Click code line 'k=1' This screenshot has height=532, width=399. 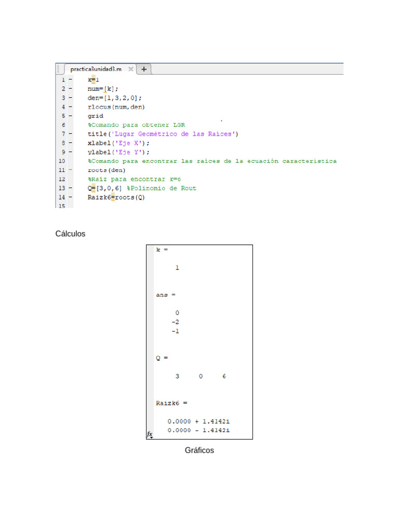click(94, 80)
